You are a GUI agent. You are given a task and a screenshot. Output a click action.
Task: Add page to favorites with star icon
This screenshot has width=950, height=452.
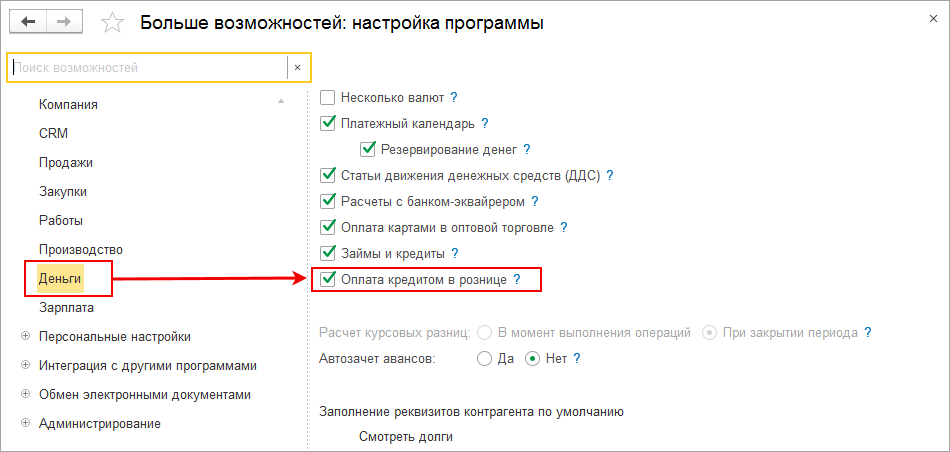(x=113, y=23)
